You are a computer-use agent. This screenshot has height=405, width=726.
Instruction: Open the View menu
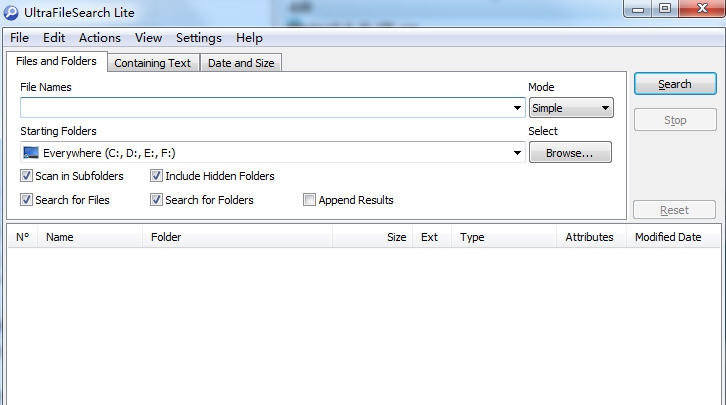pyautogui.click(x=148, y=38)
